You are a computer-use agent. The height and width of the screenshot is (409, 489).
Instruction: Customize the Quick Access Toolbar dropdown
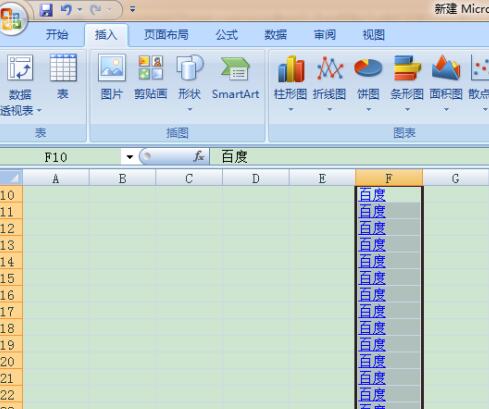133,10
